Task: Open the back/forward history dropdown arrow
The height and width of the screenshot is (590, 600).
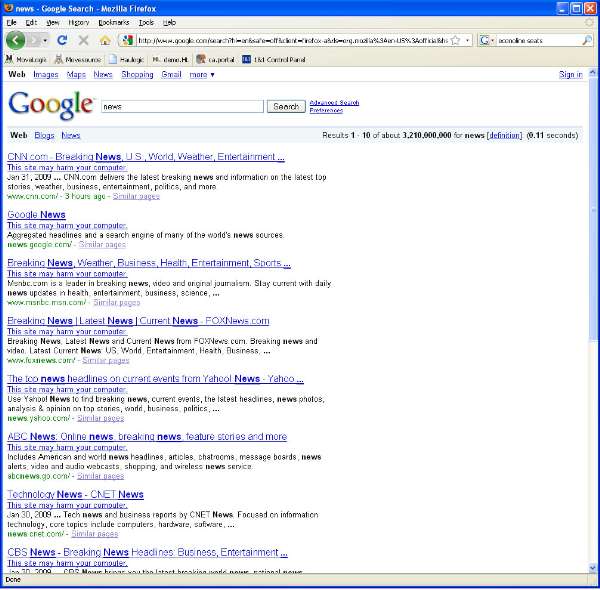Action: [x=45, y=40]
